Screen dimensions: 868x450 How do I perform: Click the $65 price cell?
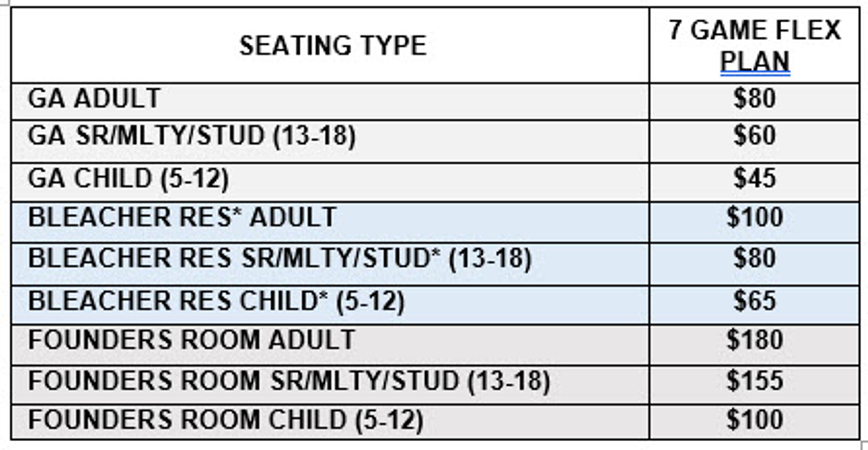click(x=754, y=304)
